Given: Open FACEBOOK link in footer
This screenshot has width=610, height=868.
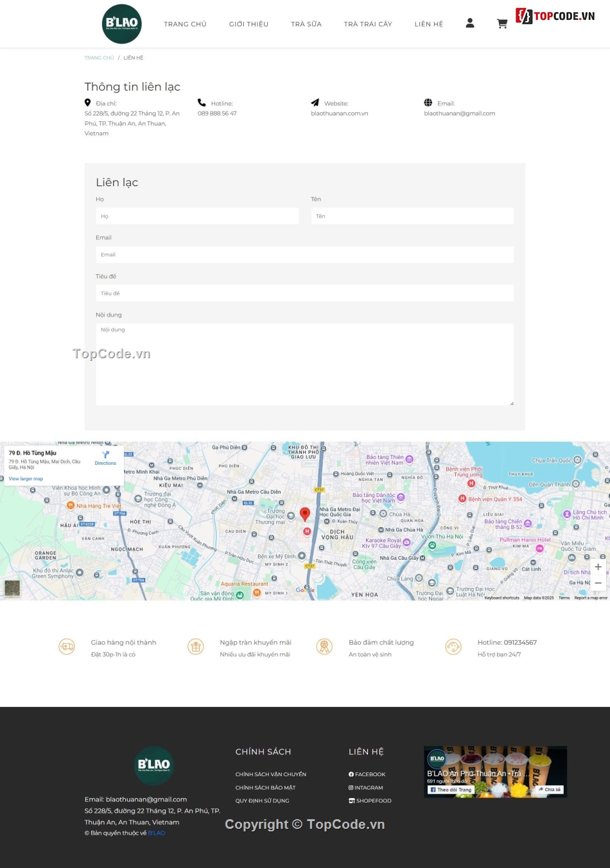Looking at the screenshot, I should (367, 774).
